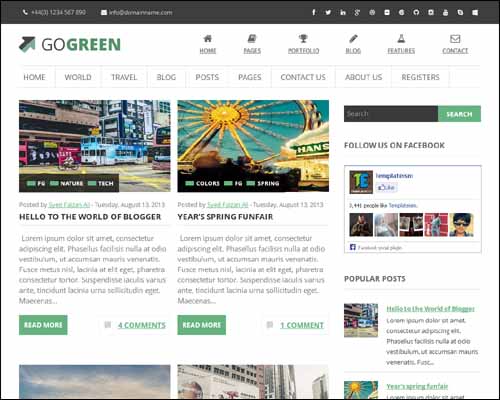Click the COLORS tag on the funfair image

pyautogui.click(x=208, y=183)
